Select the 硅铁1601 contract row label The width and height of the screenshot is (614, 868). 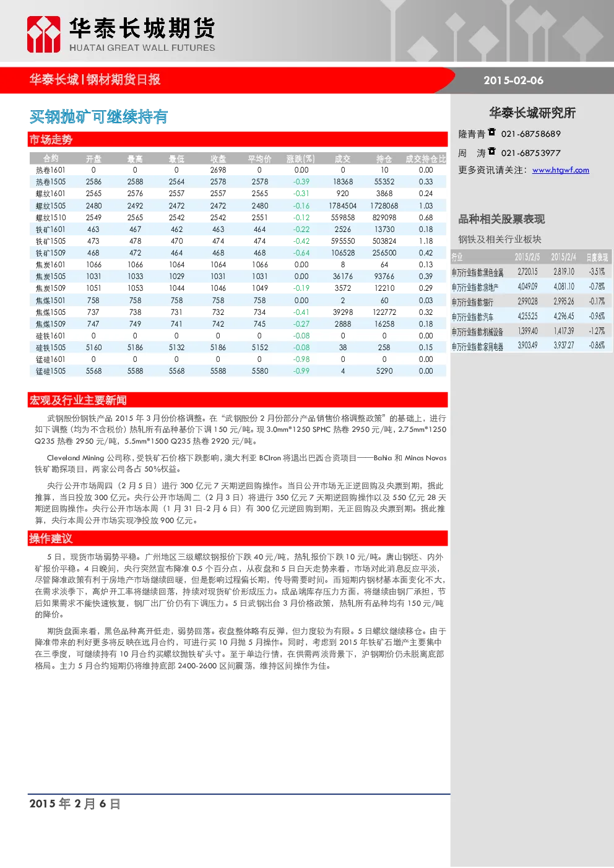[51, 336]
